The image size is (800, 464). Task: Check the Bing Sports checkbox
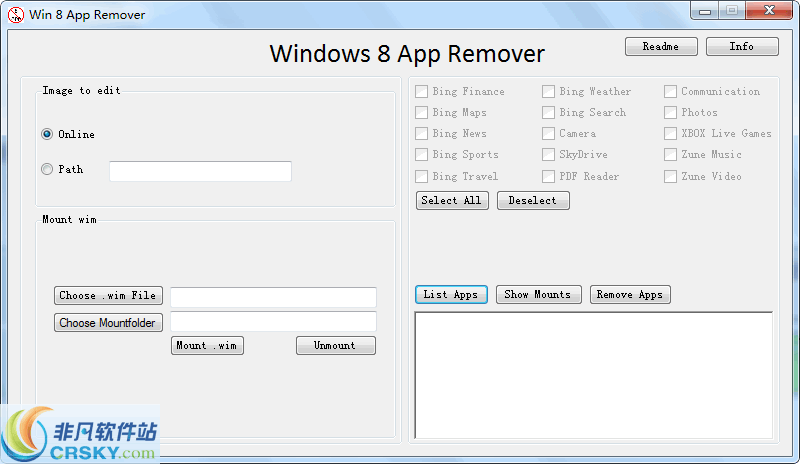coord(421,154)
